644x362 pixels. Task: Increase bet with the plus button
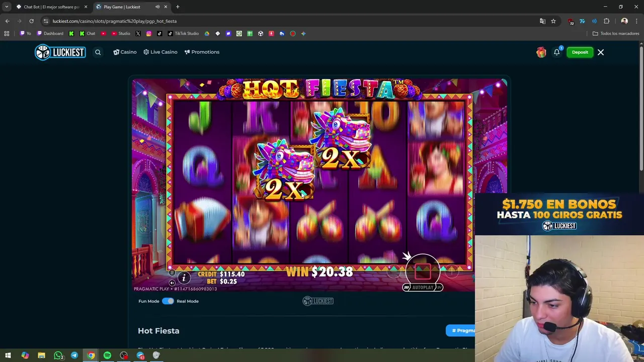click(x=452, y=272)
